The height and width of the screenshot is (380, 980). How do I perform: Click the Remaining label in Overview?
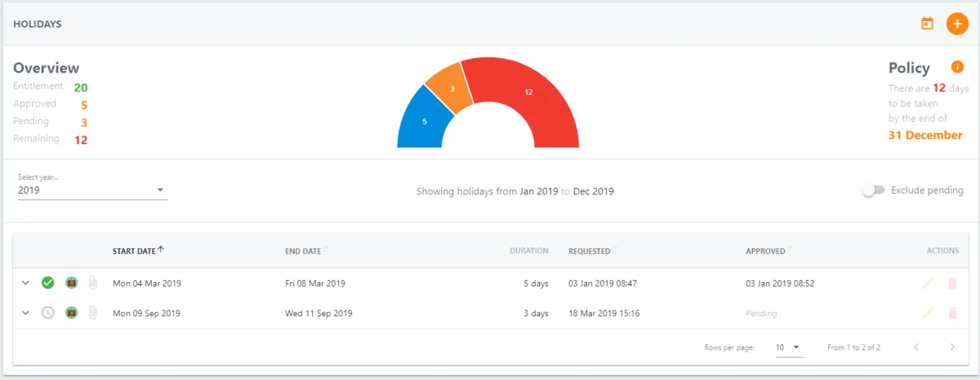[x=36, y=139]
